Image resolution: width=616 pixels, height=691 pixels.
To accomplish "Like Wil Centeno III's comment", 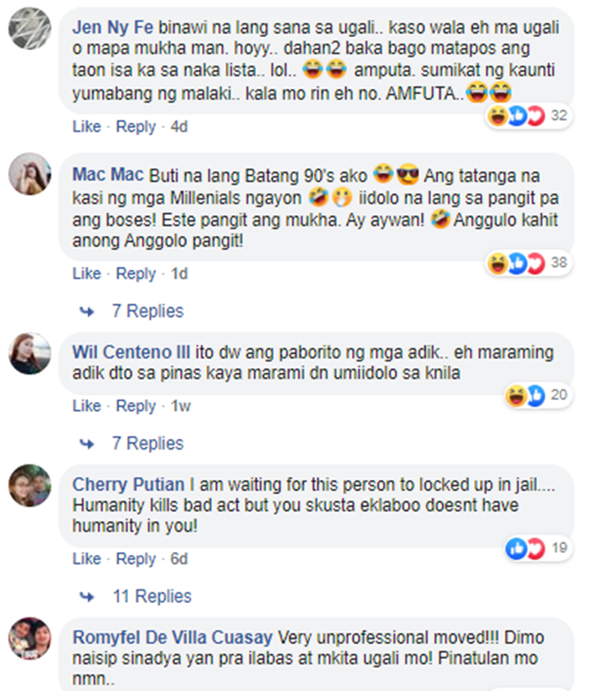I will 87,406.
